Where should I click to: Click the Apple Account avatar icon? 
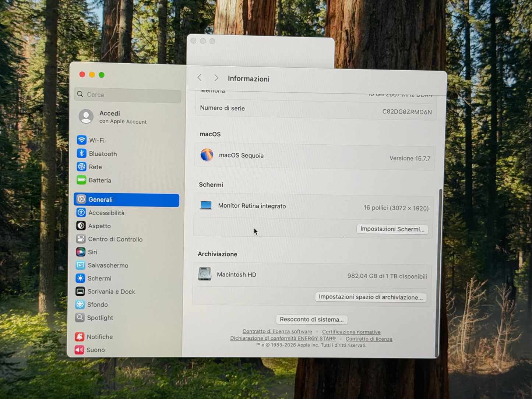coord(86,116)
